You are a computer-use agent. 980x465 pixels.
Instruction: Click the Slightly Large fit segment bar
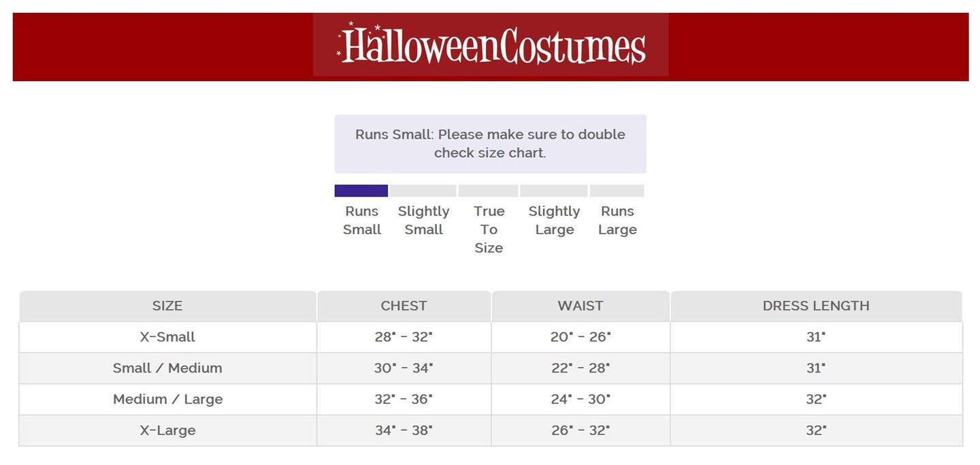(554, 191)
